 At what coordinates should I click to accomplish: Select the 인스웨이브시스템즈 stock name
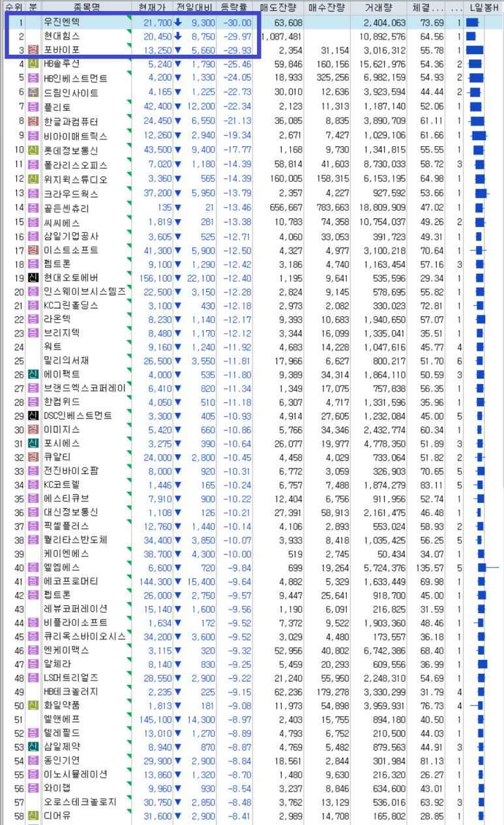(x=84, y=292)
